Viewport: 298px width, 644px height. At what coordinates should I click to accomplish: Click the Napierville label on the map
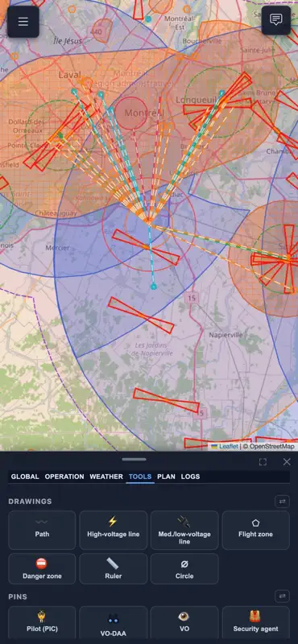pyautogui.click(x=226, y=335)
